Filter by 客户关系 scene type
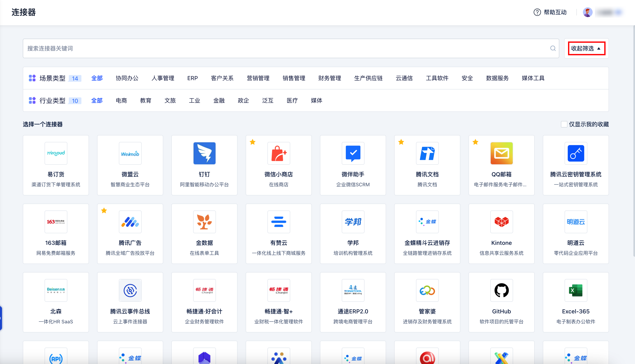The height and width of the screenshot is (364, 635). point(222,78)
